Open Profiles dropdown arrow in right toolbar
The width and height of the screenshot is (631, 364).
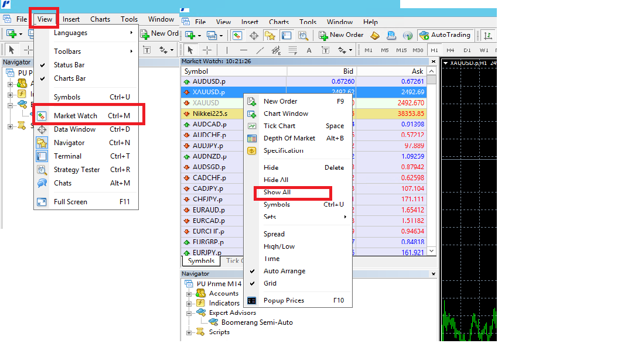pos(221,36)
